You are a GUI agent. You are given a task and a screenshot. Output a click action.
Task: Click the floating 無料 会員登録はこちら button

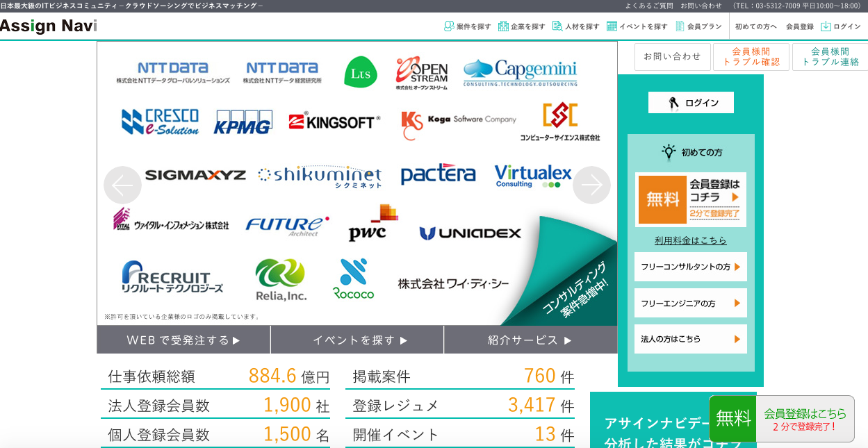tap(782, 419)
